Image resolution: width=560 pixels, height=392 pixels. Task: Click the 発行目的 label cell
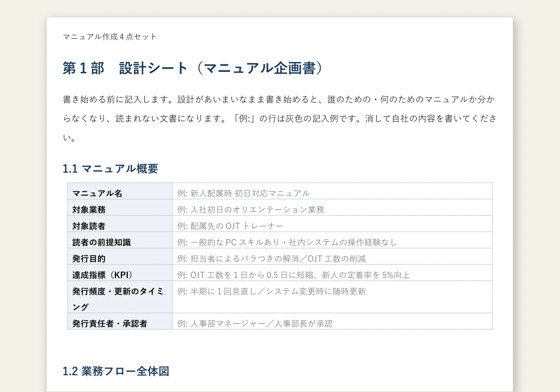[120, 257]
